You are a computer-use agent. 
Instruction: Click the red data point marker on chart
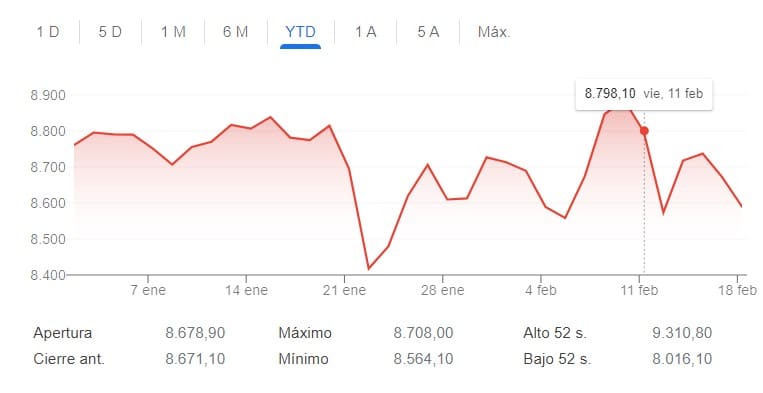point(644,131)
